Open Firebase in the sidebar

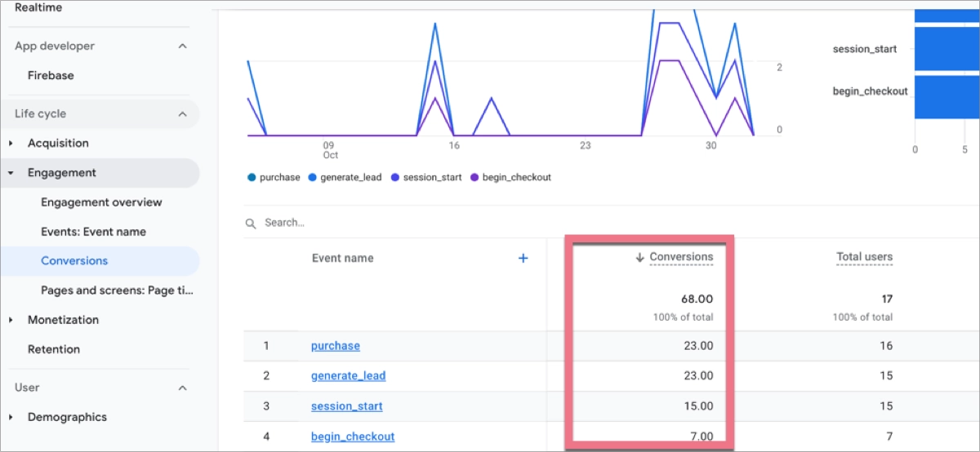pyautogui.click(x=51, y=75)
